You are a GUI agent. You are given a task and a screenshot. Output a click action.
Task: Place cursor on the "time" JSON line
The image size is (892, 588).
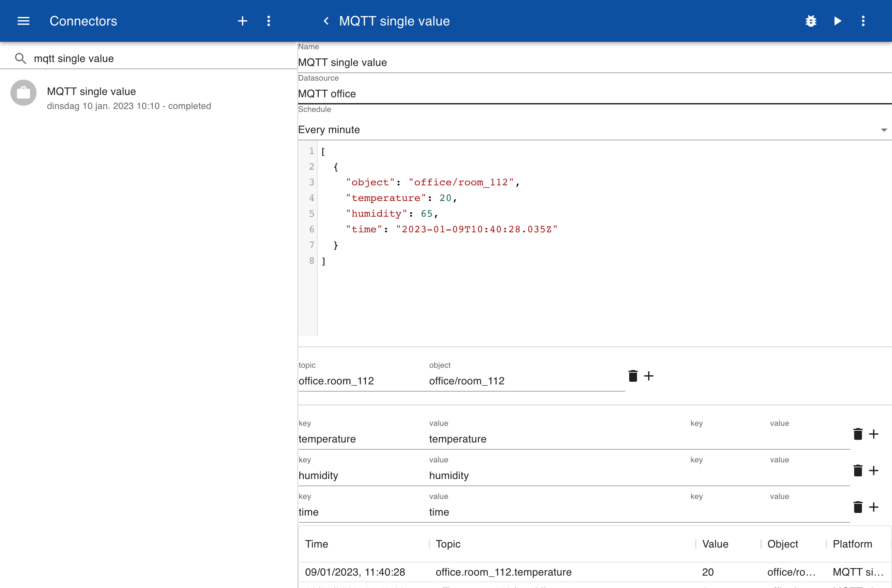[x=452, y=229]
